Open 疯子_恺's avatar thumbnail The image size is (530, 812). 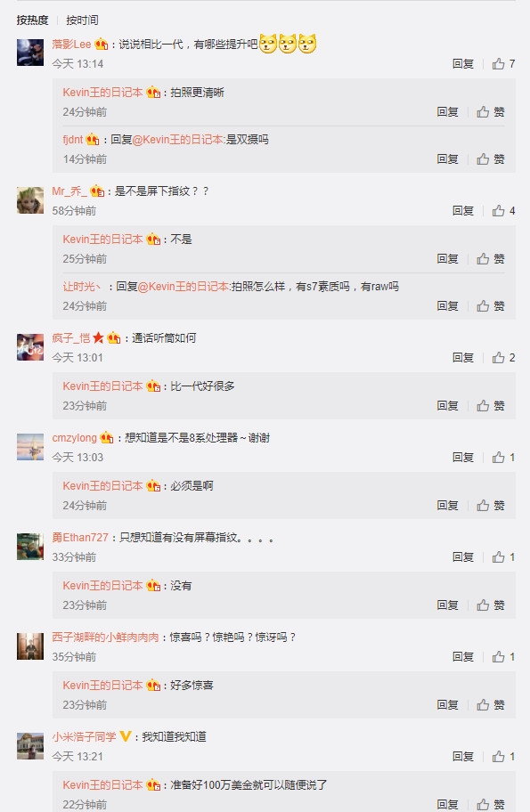point(30,347)
